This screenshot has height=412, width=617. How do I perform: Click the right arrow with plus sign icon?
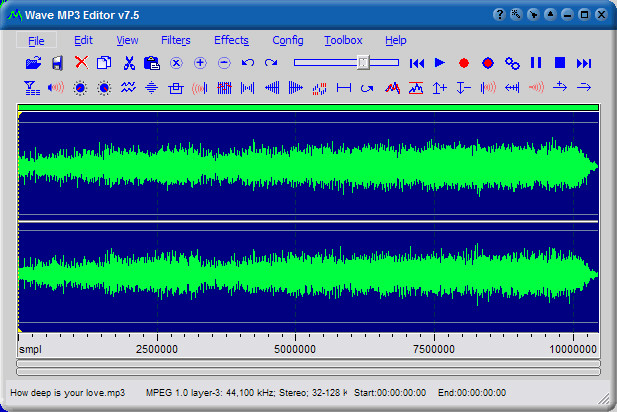pyautogui.click(x=560, y=86)
